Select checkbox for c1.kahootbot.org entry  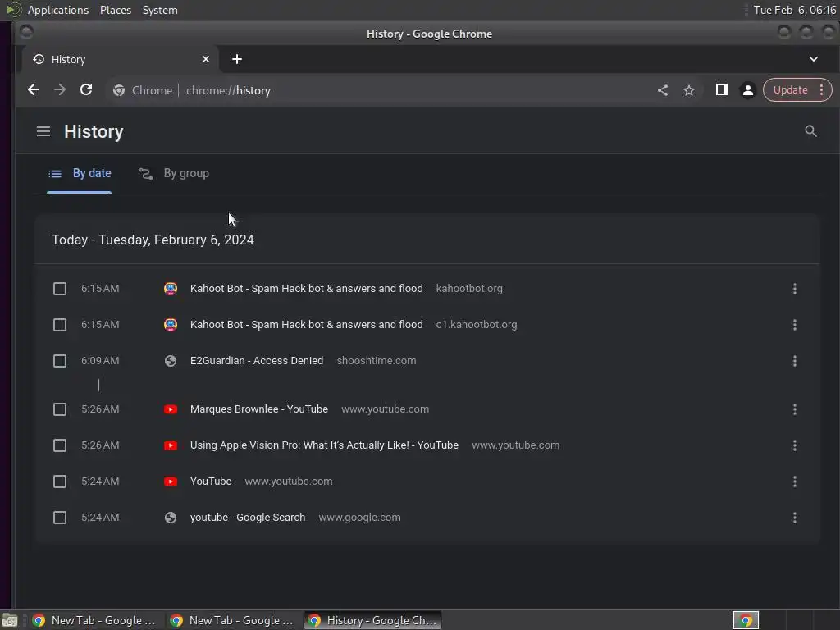pyautogui.click(x=60, y=325)
